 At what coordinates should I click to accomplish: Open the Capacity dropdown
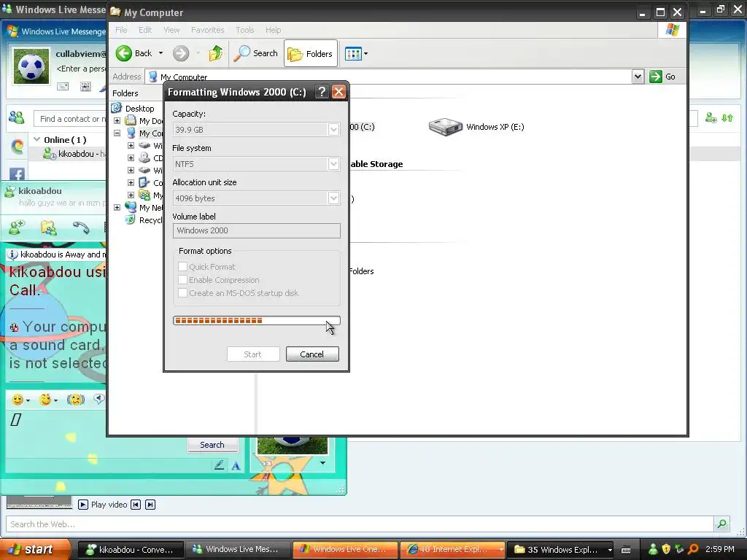(333, 130)
